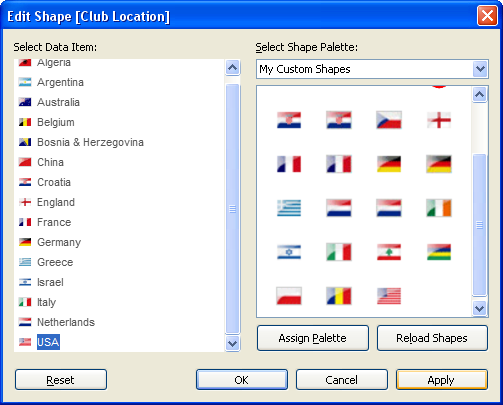Viewport: 503px width, 405px height.
Task: Choose the Lebanon flag with cedar tree
Action: (389, 252)
